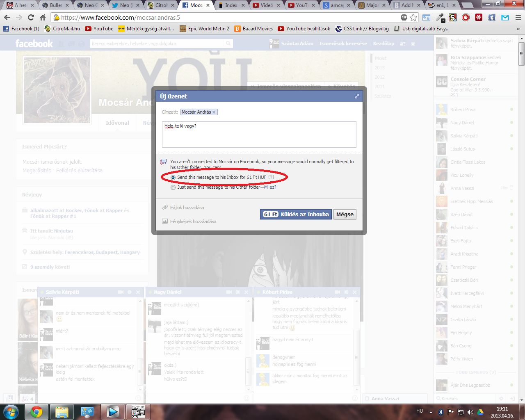Screen dimensions: 525x420
Task: Open the red asterisk LastPass extension
Action: tap(479, 17)
